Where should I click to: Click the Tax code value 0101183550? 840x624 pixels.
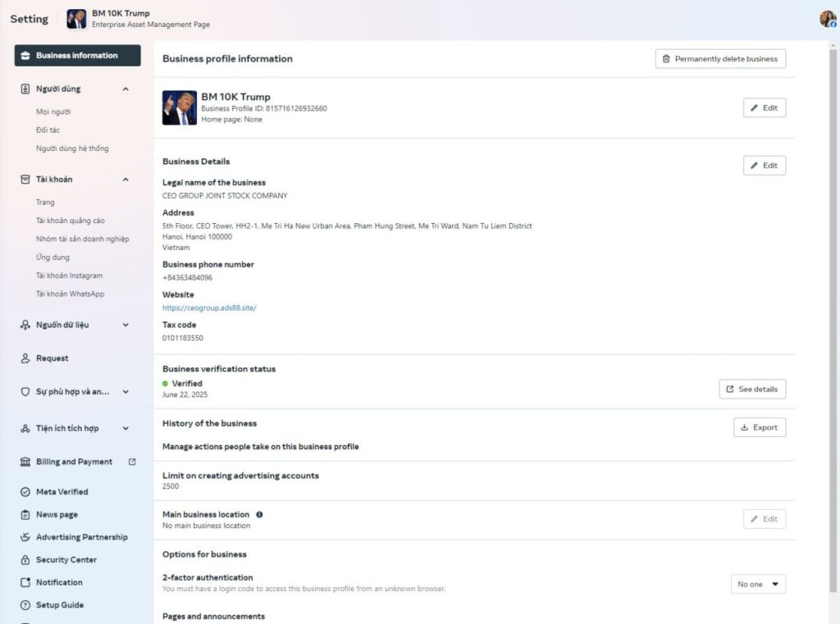183,338
